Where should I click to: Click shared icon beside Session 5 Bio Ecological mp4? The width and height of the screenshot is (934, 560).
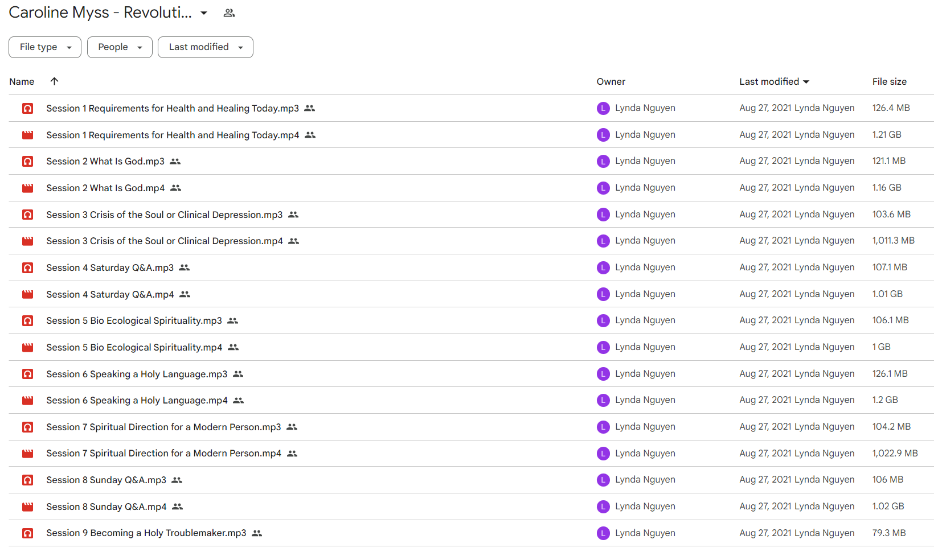tap(233, 347)
